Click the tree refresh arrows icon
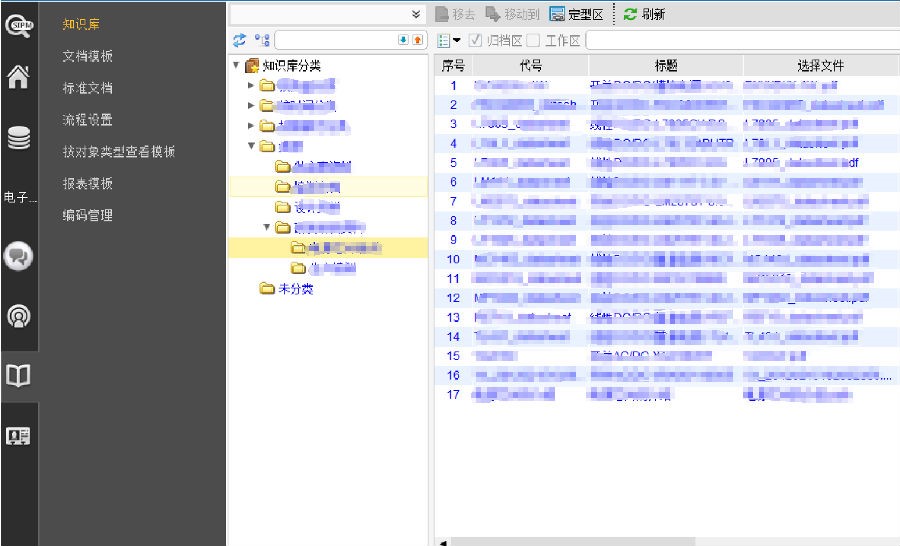The height and width of the screenshot is (546, 900). tap(239, 40)
